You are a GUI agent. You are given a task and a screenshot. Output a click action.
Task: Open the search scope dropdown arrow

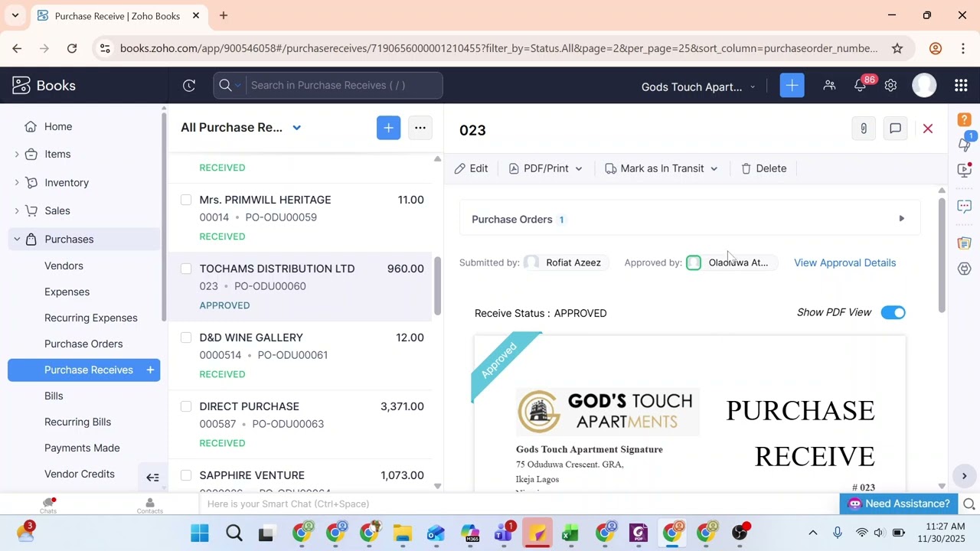[238, 86]
